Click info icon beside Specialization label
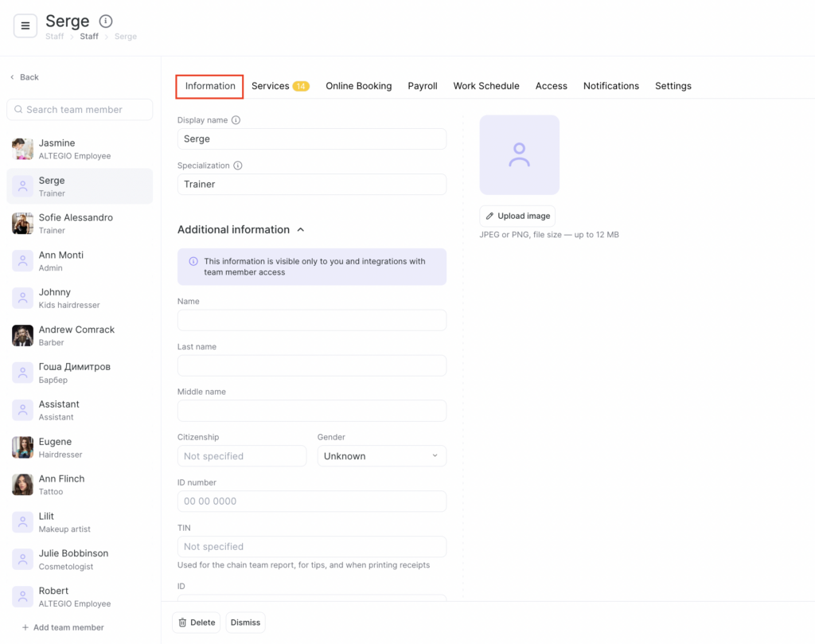 point(238,166)
